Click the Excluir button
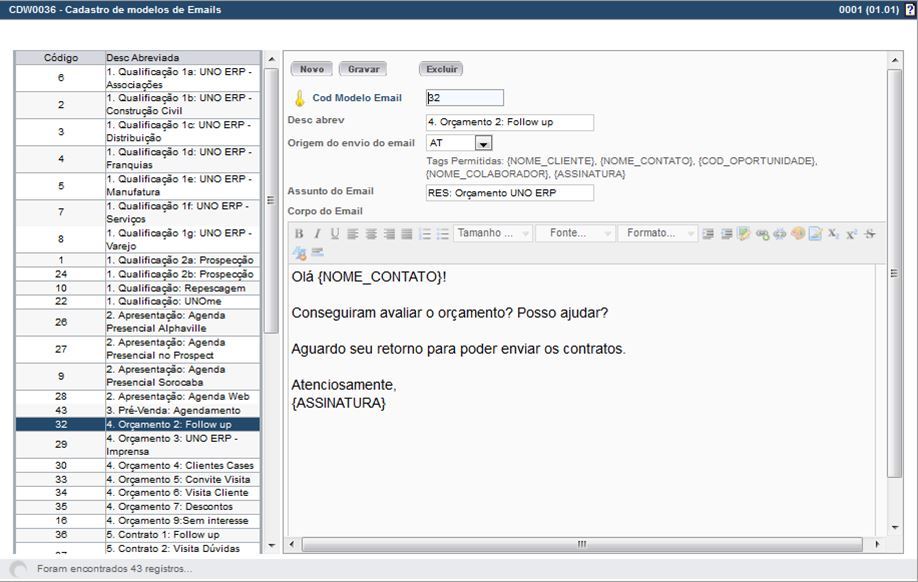 coord(441,69)
